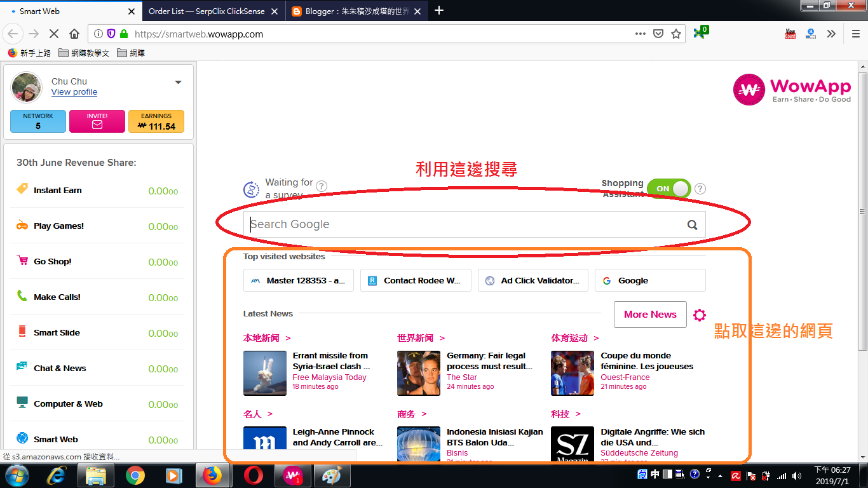Viewport: 868px width, 488px height.
Task: Click the search magnifier icon
Action: pyautogui.click(x=692, y=224)
